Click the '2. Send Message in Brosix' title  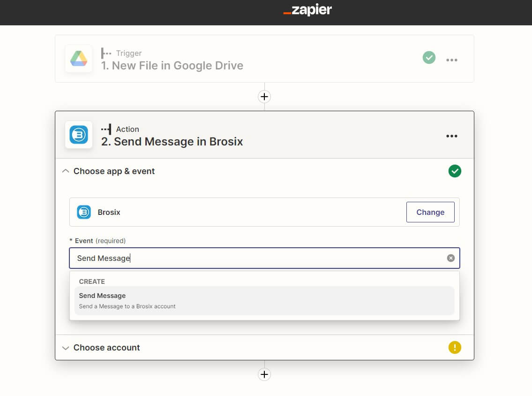pyautogui.click(x=172, y=141)
